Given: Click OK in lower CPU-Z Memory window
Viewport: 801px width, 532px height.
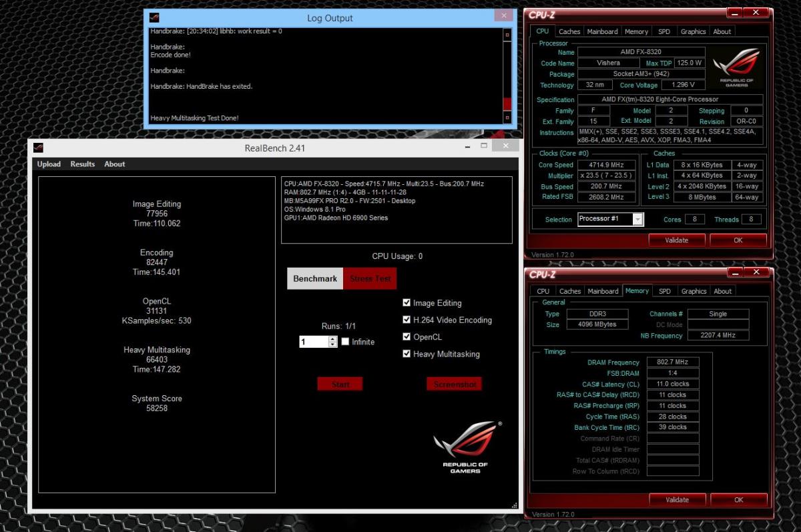Looking at the screenshot, I should (x=738, y=499).
